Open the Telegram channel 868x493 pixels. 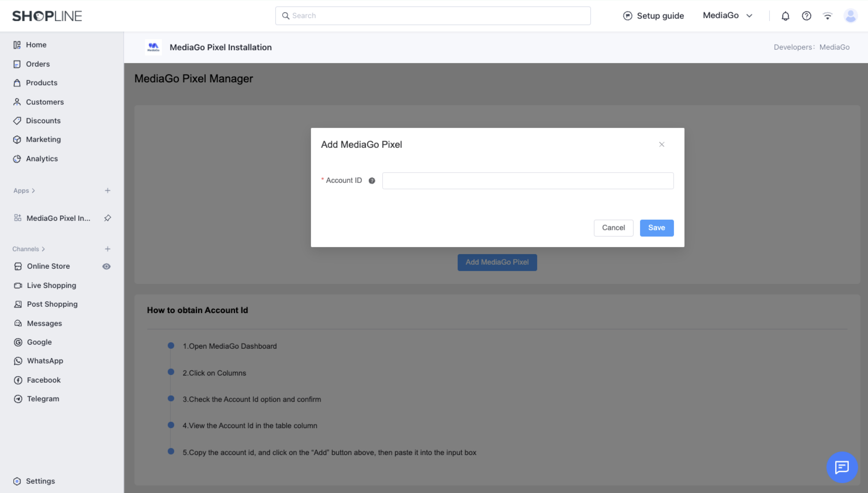click(43, 399)
